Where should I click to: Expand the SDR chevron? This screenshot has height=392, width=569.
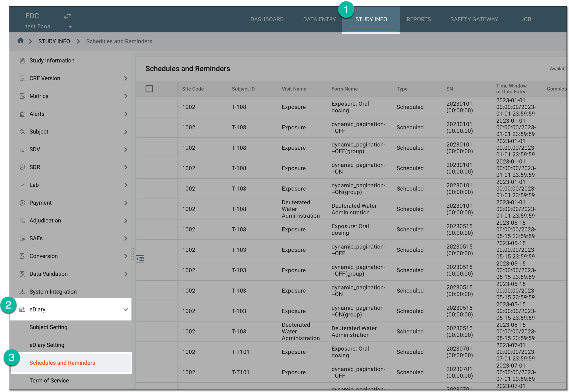tap(126, 167)
